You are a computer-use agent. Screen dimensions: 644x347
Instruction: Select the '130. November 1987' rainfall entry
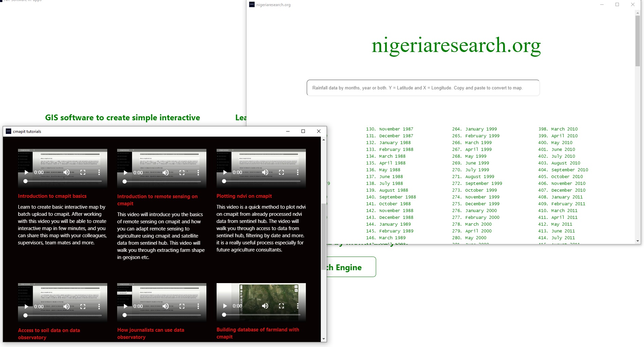(389, 129)
